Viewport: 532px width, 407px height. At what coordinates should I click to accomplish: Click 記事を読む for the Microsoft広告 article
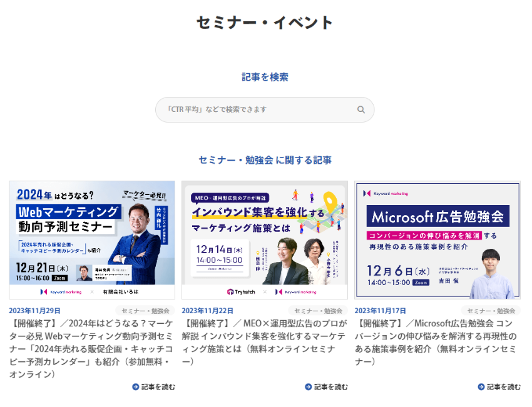499,387
